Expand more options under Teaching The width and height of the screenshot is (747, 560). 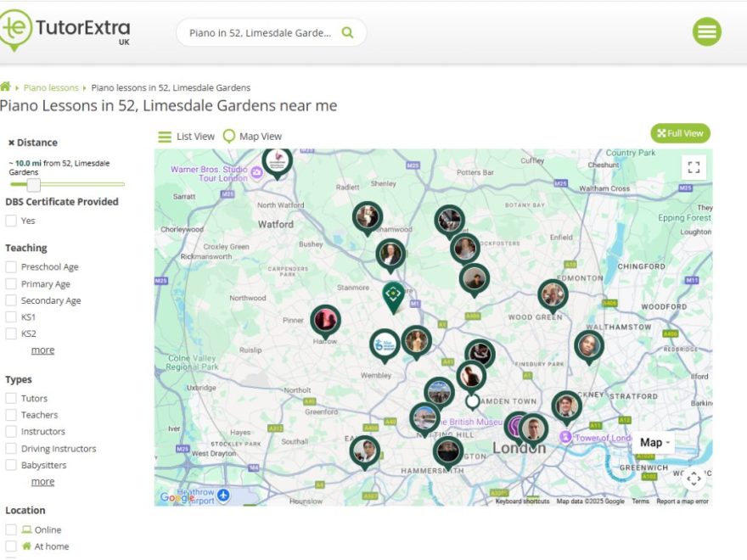tap(42, 350)
